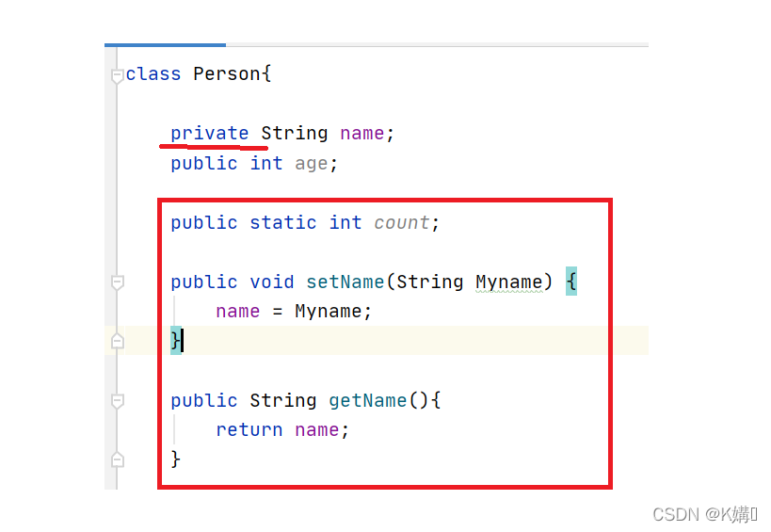The width and height of the screenshot is (771, 532).
Task: Click the Myname parameter with wavy underline
Action: click(508, 282)
